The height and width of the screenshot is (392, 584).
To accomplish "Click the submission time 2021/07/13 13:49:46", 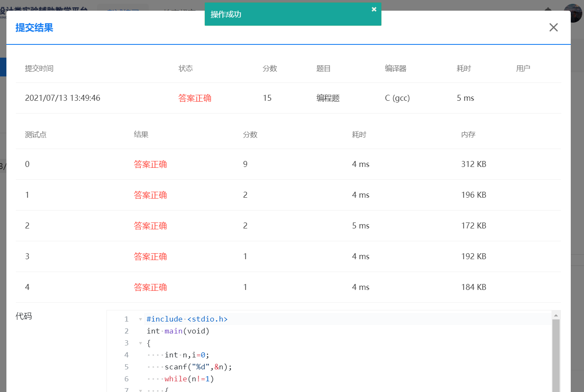I will (x=62, y=98).
